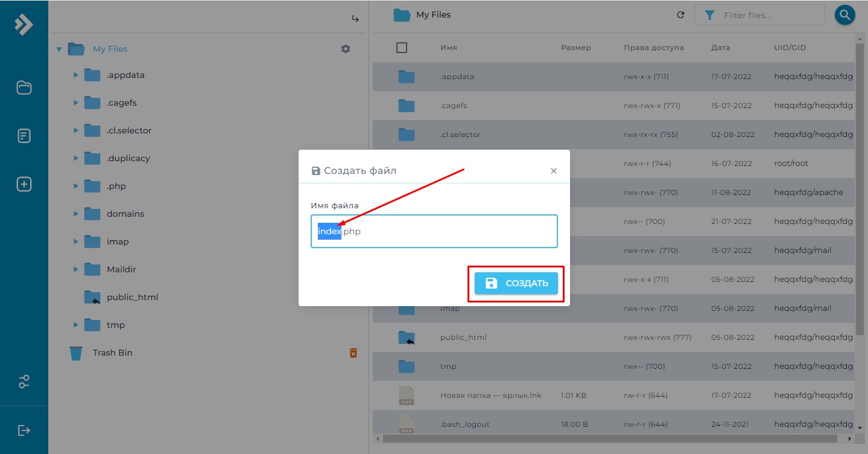Click the 1.01 KB size cell
The image size is (868, 454).
(x=573, y=395)
